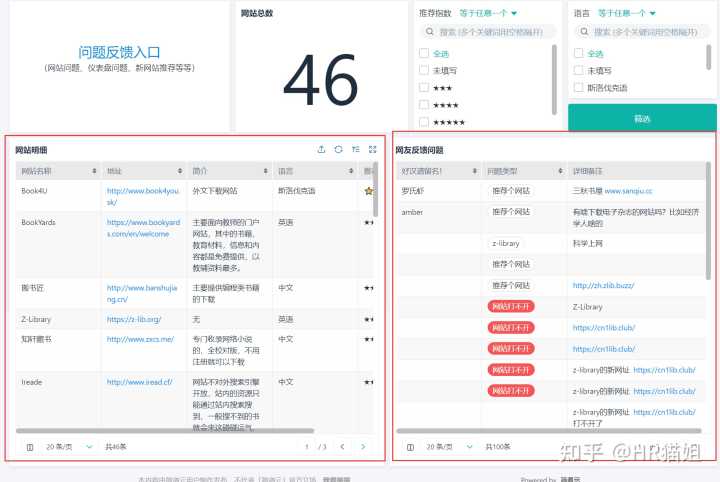Open 等于任意一个 dropdown for 推荐指数
Screen dimensions: 720x482
(x=488, y=13)
